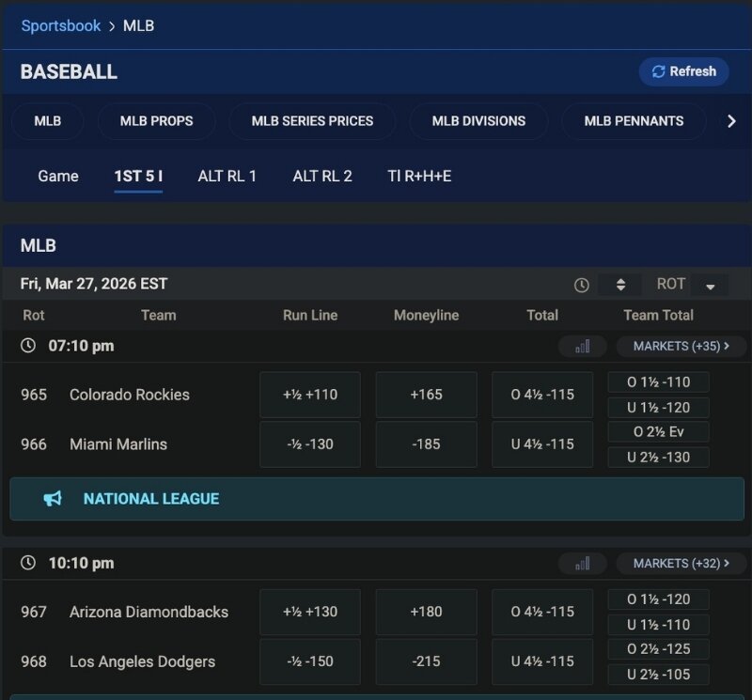Open the bar chart stats icon for the 10:10 pm game
Screen dimensions: 752x700
tap(582, 563)
